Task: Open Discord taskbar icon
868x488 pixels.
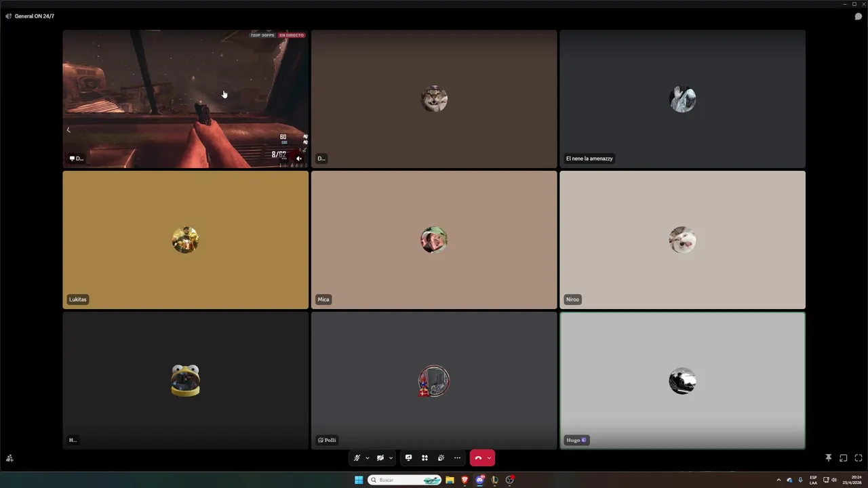Action: pos(480,480)
